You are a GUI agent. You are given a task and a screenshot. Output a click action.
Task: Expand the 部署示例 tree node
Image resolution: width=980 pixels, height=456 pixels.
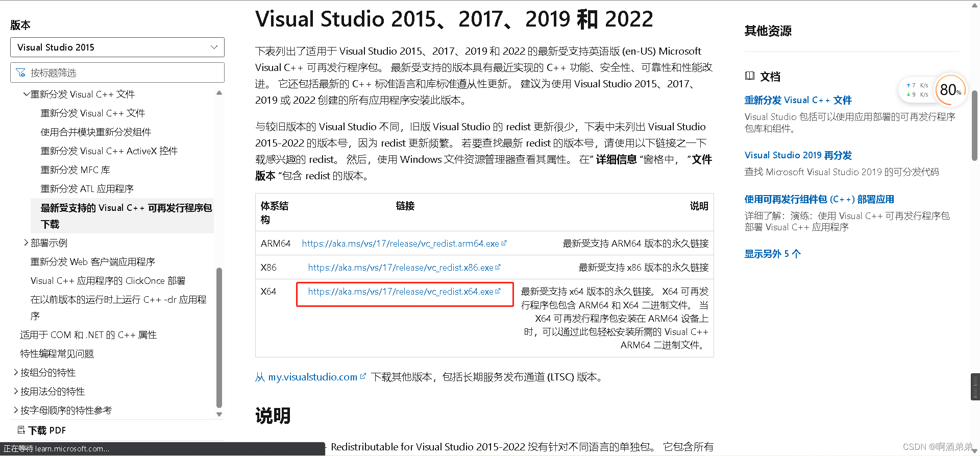pyautogui.click(x=26, y=243)
